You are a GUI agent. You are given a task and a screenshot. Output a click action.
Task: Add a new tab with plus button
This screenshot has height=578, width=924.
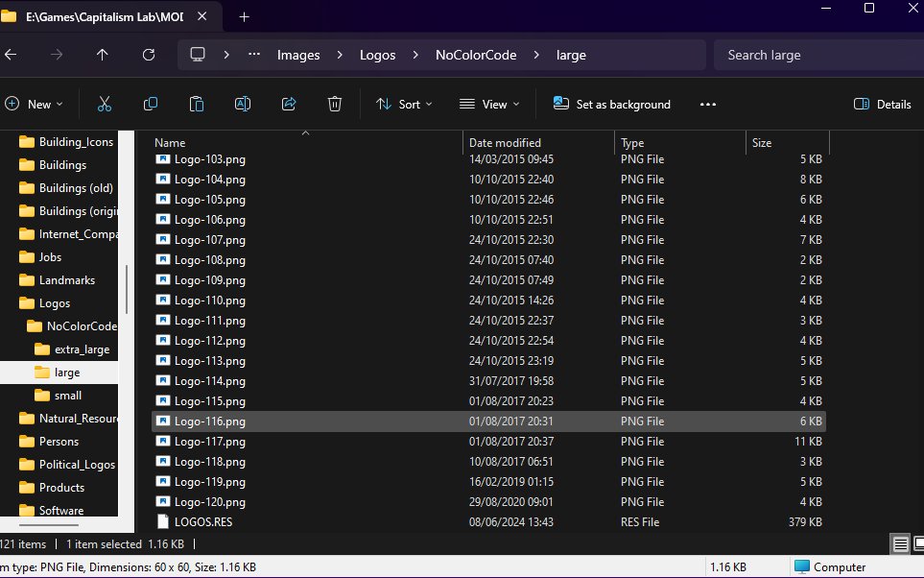(x=244, y=17)
